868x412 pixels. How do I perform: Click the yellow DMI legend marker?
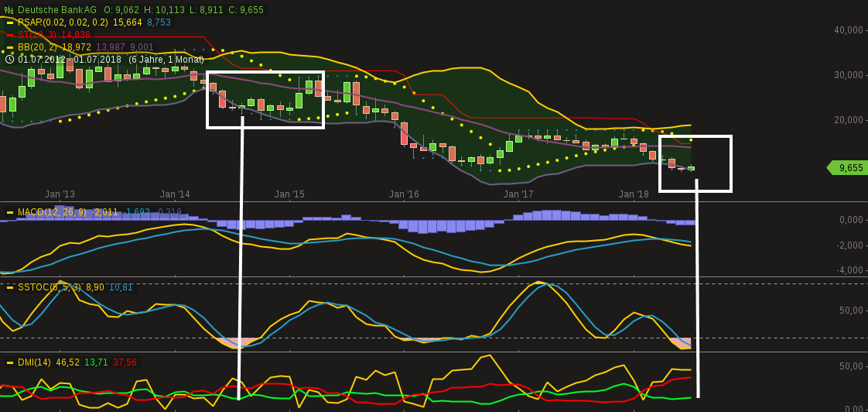tap(9, 362)
